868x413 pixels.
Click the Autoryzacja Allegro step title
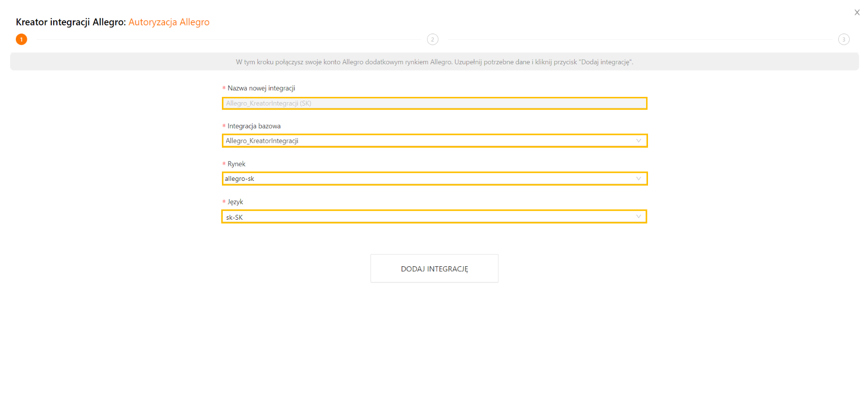[x=169, y=22]
